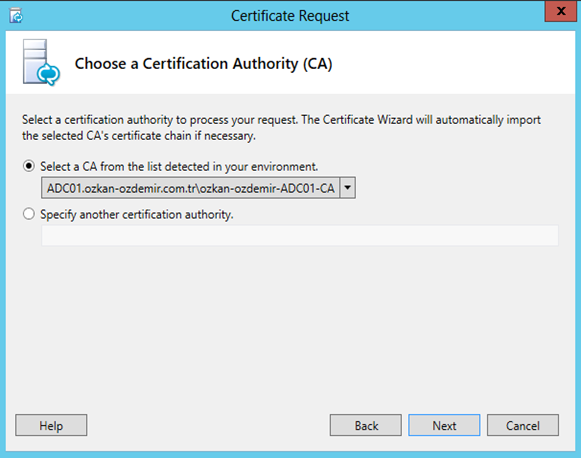Image resolution: width=581 pixels, height=458 pixels.
Task: Click the 'Select a CA from the list detected' label
Action: pyautogui.click(x=179, y=167)
